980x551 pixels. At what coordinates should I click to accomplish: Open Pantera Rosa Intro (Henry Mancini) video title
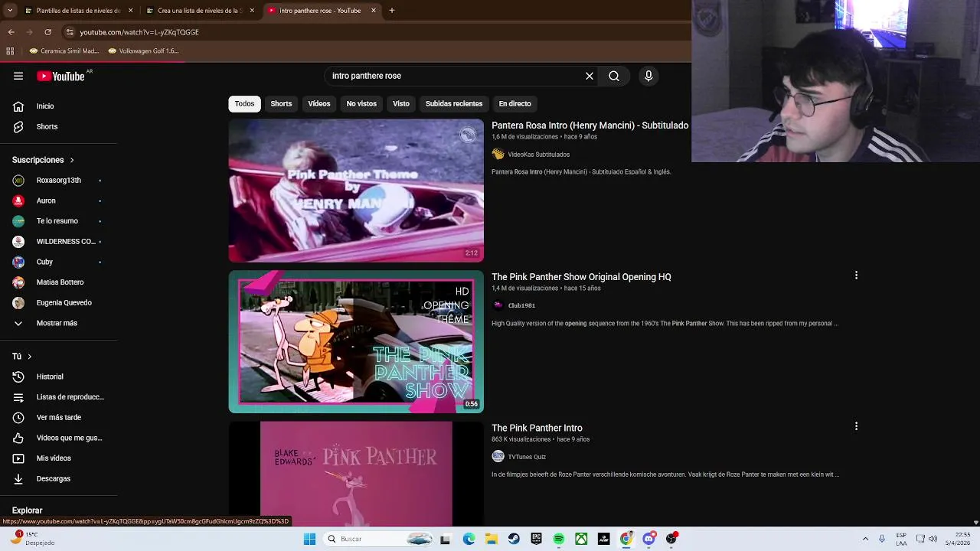(x=590, y=126)
